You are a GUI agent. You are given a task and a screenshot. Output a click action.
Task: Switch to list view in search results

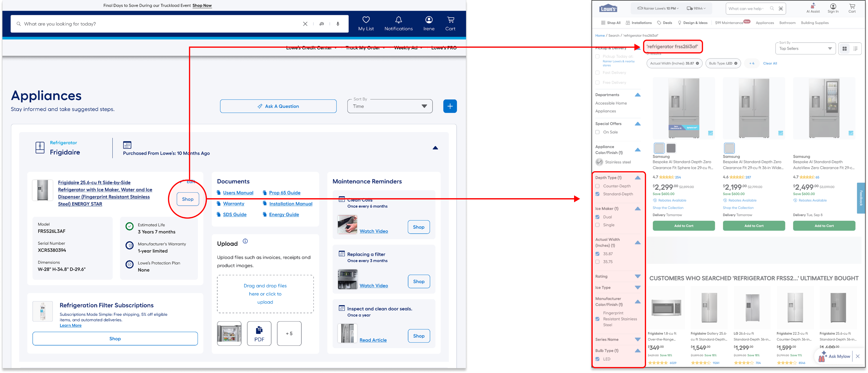coord(855,49)
